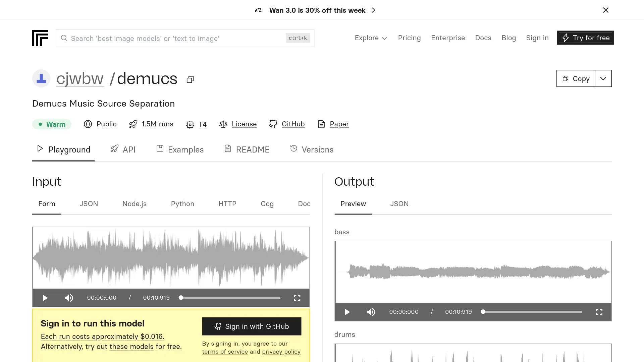Expand bass output player to fullscreen
644x362 pixels.
pos(599,312)
